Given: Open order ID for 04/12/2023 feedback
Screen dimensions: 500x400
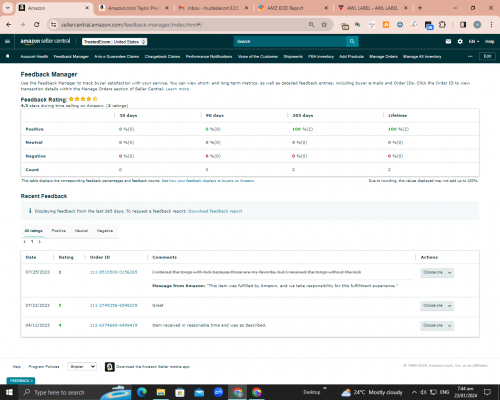Looking at the screenshot, I should pos(113,325).
